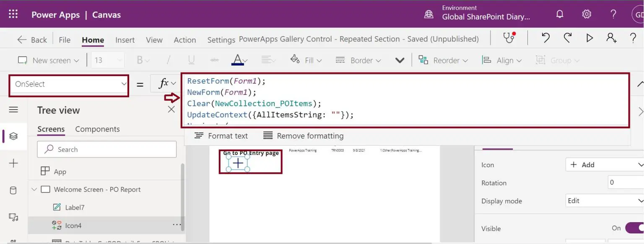Image resolution: width=644 pixels, height=244 pixels.
Task: Switch to the Components tab in Tree view
Action: point(97,129)
